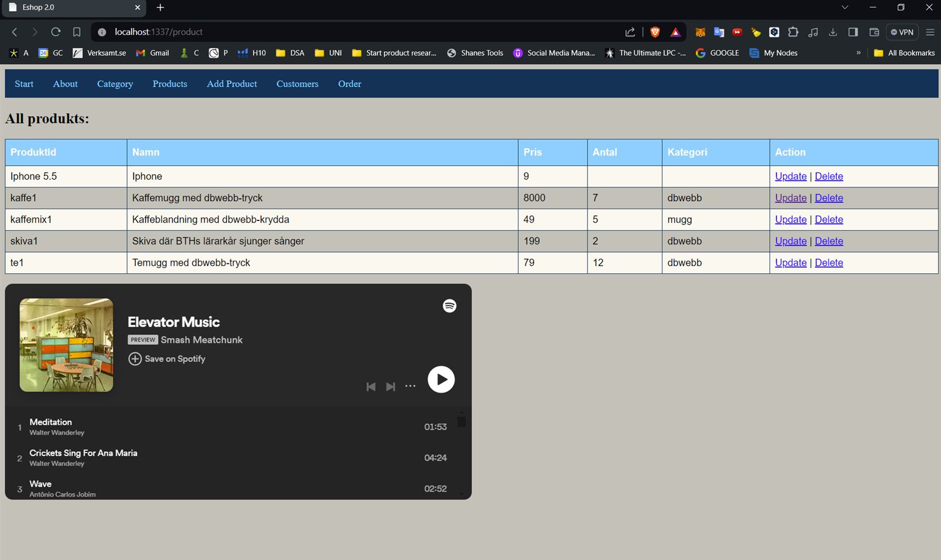Click the browser back arrow
The height and width of the screenshot is (560, 941).
tap(15, 32)
